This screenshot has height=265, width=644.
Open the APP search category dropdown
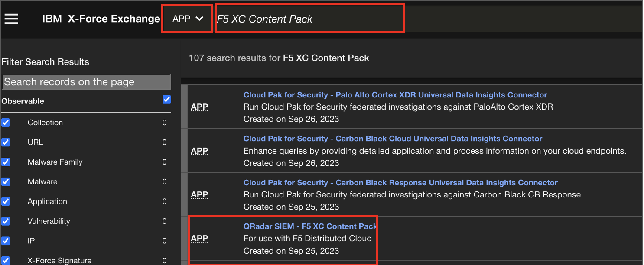coord(187,18)
